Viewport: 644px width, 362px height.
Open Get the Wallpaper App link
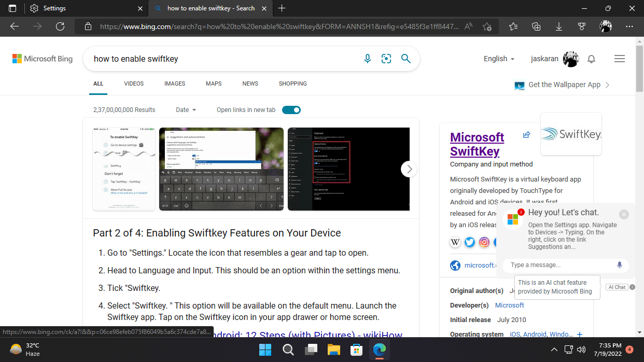click(562, 85)
